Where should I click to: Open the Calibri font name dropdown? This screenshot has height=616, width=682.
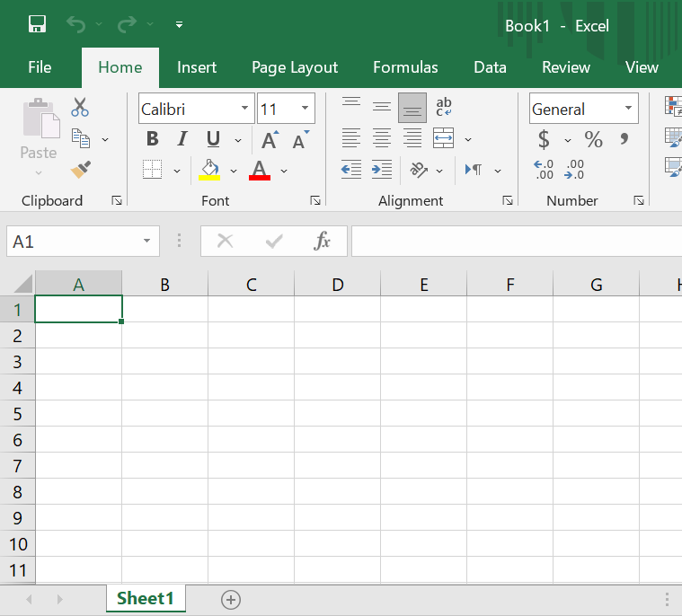tap(244, 108)
